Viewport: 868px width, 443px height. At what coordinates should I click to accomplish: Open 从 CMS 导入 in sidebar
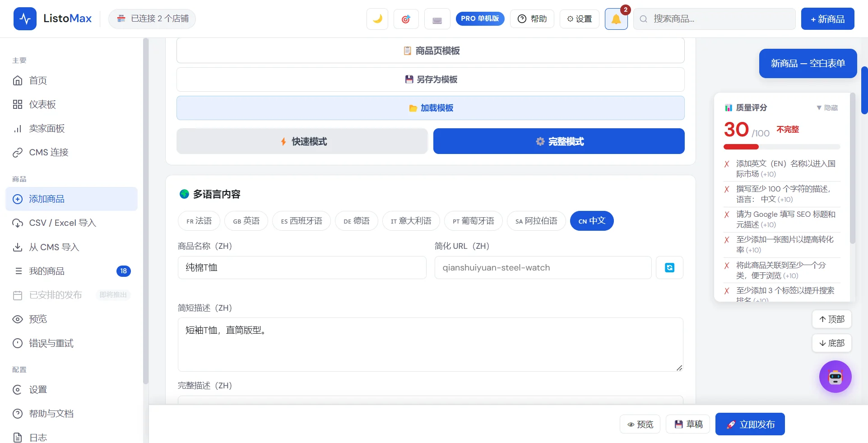71,247
